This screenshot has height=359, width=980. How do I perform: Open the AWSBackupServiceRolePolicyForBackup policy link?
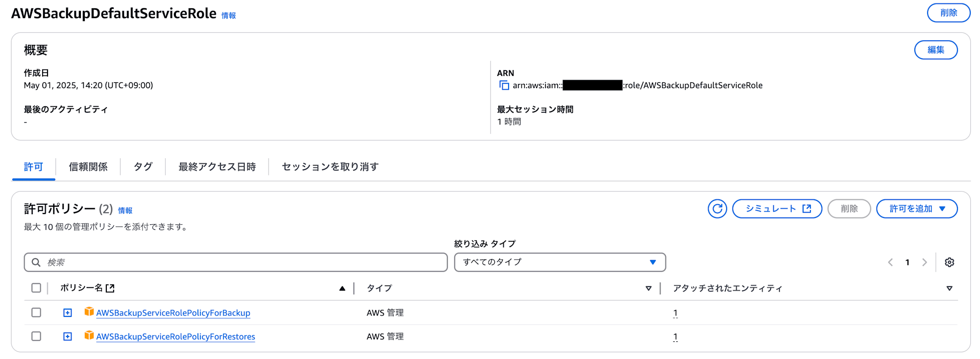coord(173,313)
